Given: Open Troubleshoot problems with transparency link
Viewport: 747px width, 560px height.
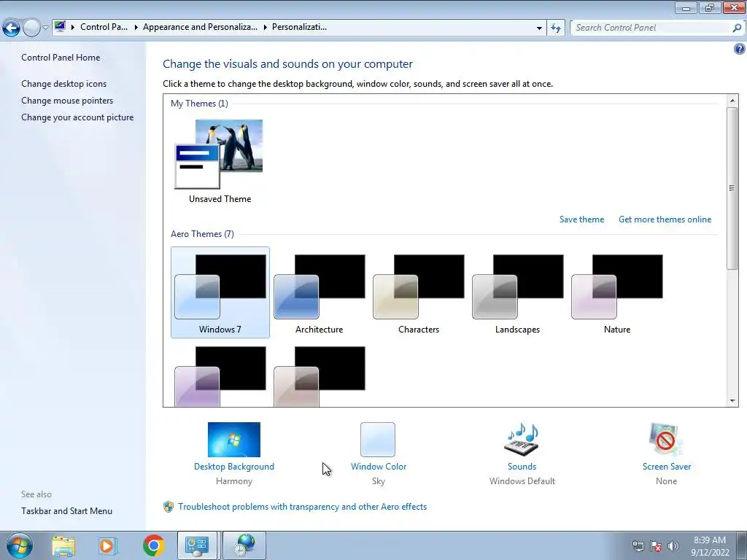Looking at the screenshot, I should (x=303, y=507).
